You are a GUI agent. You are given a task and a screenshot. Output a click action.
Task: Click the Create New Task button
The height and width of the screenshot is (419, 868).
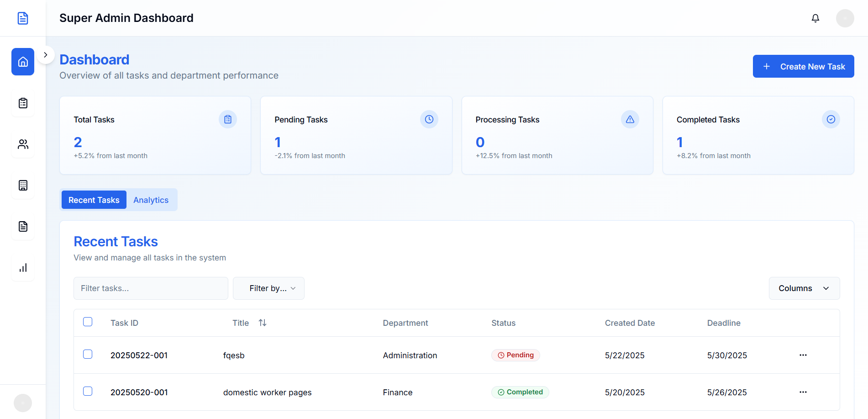point(804,66)
